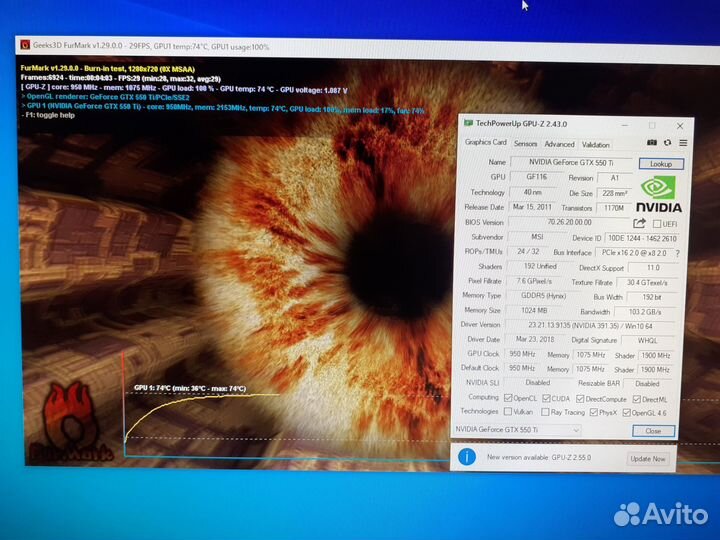The image size is (720, 540).
Task: Click the Lookup button
Action: (x=661, y=164)
